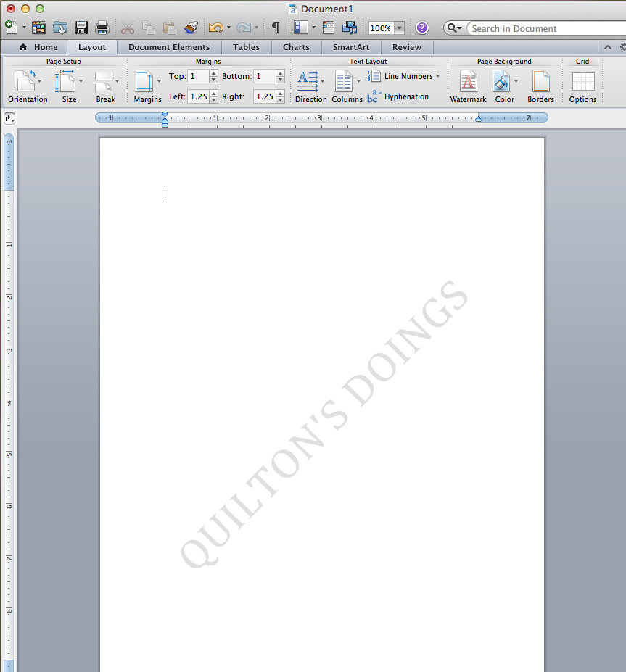
Task: Click the tab stop selector beside ruler
Action: pyautogui.click(x=9, y=119)
